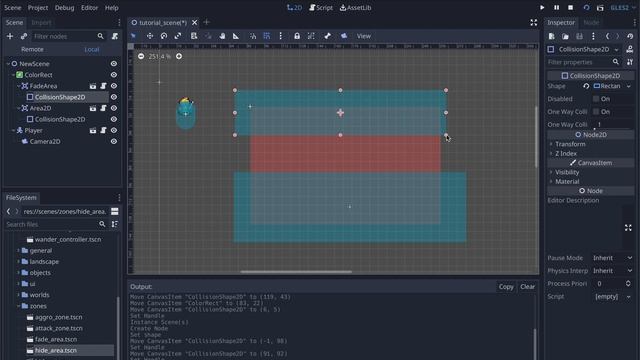Enable One Way Collision checkbox
Screen dimensions: 640x360
pyautogui.click(x=596, y=111)
